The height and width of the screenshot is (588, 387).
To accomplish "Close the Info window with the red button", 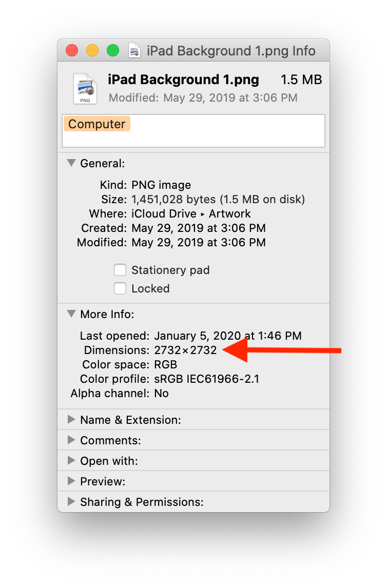I will [72, 51].
